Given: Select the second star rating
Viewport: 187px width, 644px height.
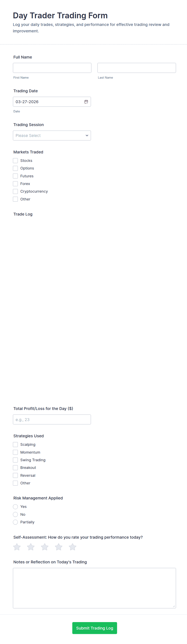Looking at the screenshot, I should click(31, 547).
